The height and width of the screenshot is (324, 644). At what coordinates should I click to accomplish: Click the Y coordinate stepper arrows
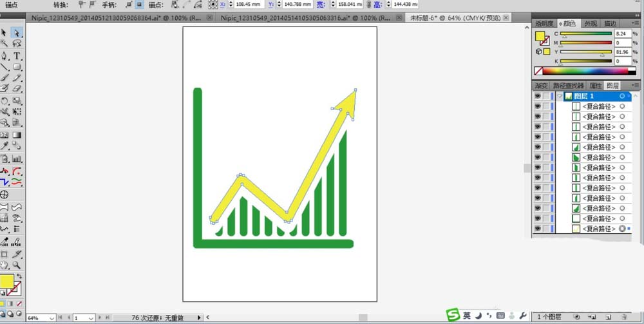279,5
